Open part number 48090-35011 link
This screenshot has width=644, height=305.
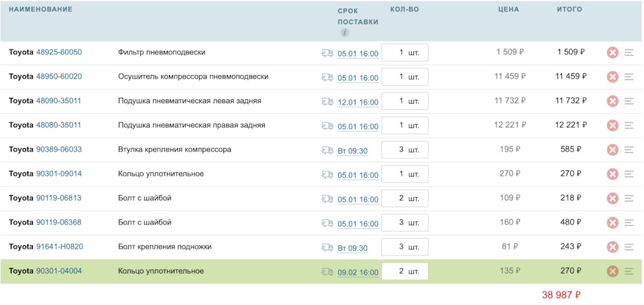point(59,101)
